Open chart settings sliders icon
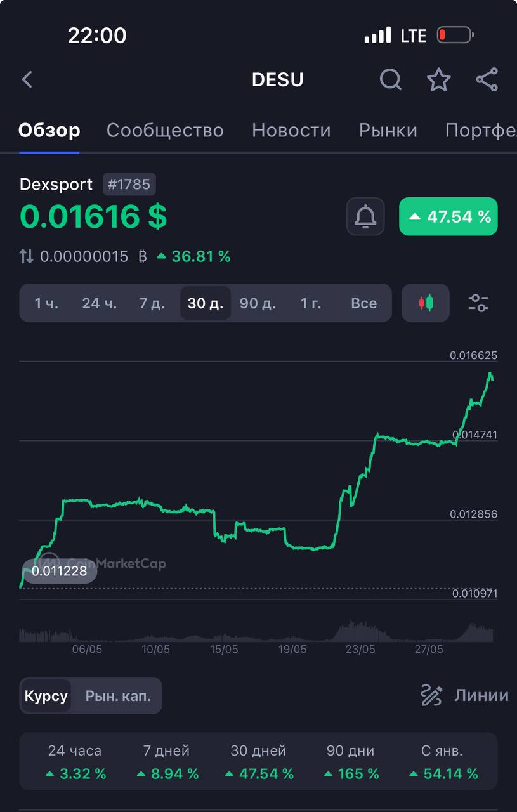The image size is (517, 812). 478,303
